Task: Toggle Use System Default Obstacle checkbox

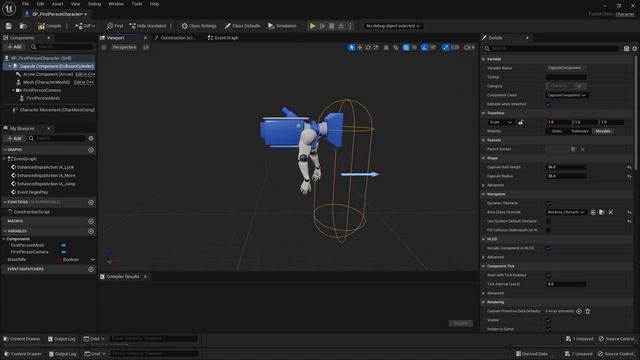Action: coord(548,221)
